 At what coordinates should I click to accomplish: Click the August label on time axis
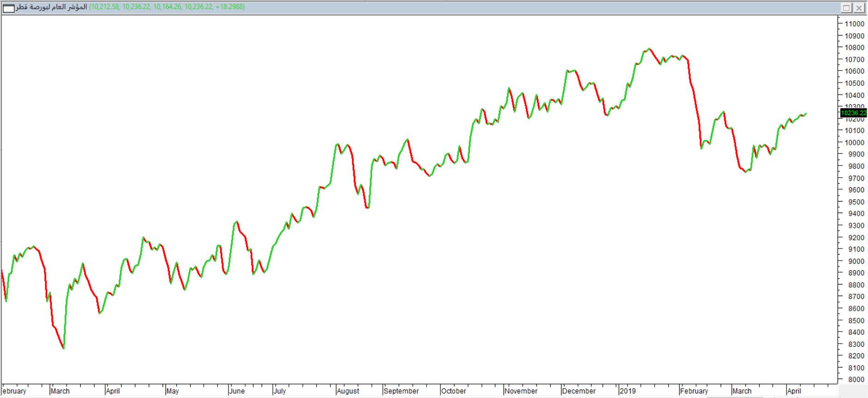point(348,391)
